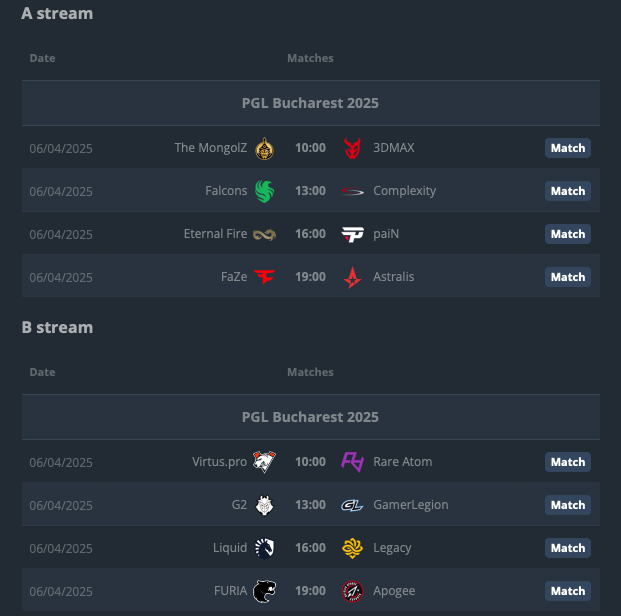Image resolution: width=621 pixels, height=616 pixels.
Task: Open Match for MongolZ vs 3DMAX
Action: click(x=567, y=148)
